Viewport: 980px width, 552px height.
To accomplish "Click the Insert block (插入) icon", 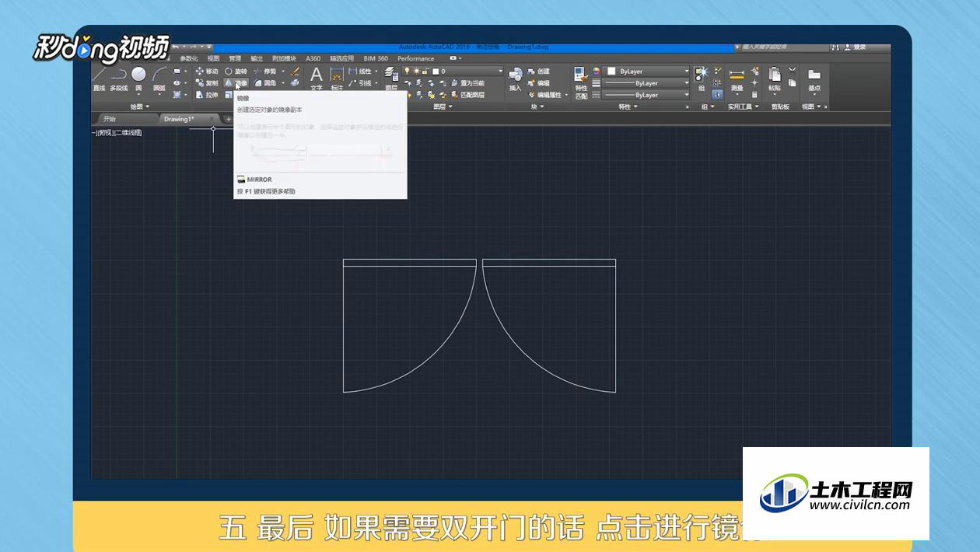I will (x=515, y=79).
